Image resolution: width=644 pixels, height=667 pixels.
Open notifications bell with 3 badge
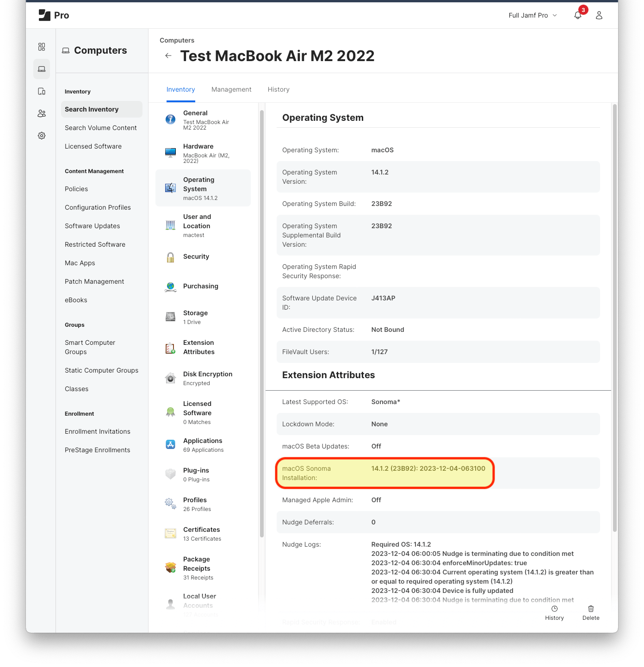coord(578,15)
